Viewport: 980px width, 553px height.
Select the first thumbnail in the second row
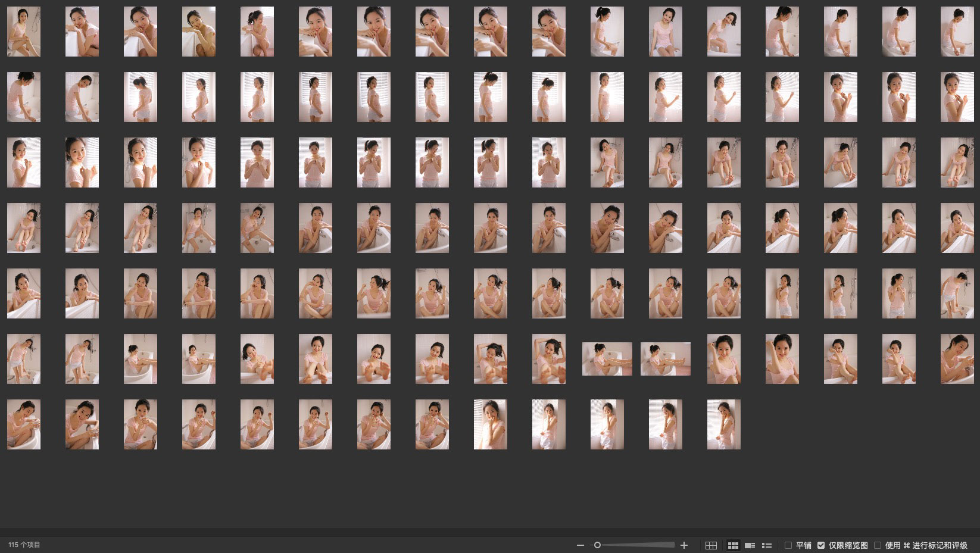24,97
